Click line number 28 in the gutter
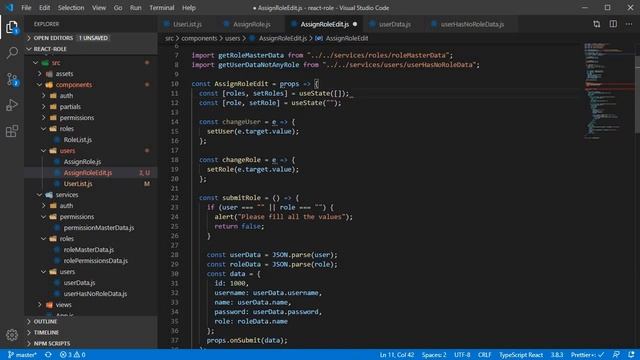640x360 pixels. coord(175,255)
